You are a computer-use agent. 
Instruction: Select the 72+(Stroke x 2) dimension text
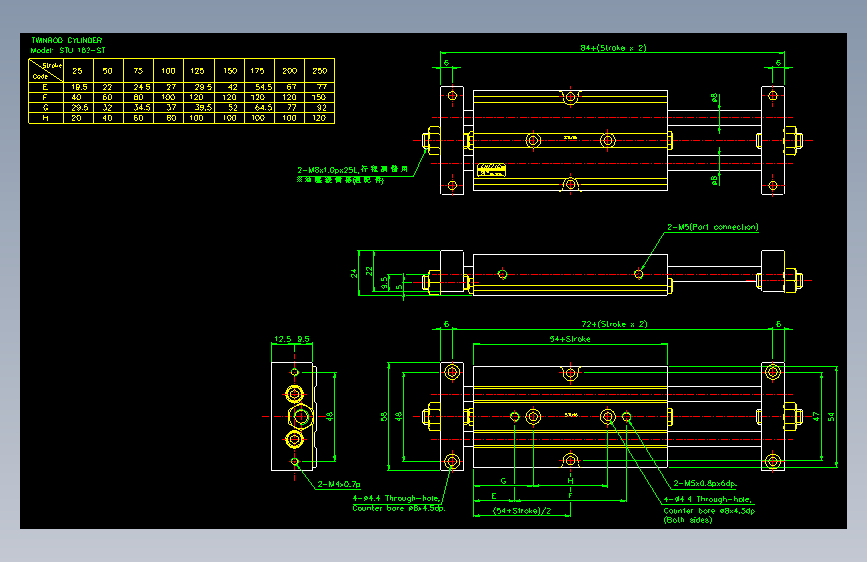coord(614,324)
